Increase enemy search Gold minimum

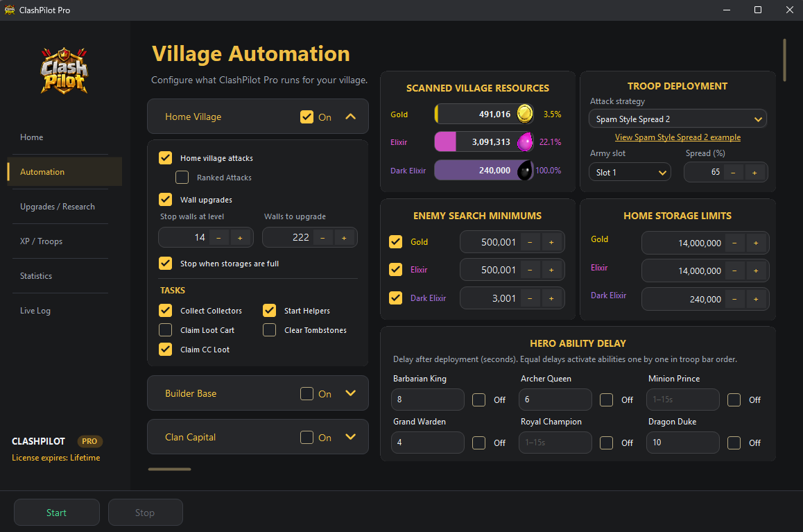[x=551, y=242]
